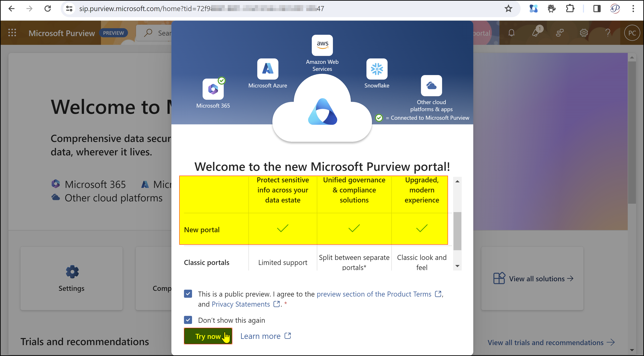The image size is (644, 356).
Task: Click the 'New portal' row label
Action: click(x=202, y=230)
